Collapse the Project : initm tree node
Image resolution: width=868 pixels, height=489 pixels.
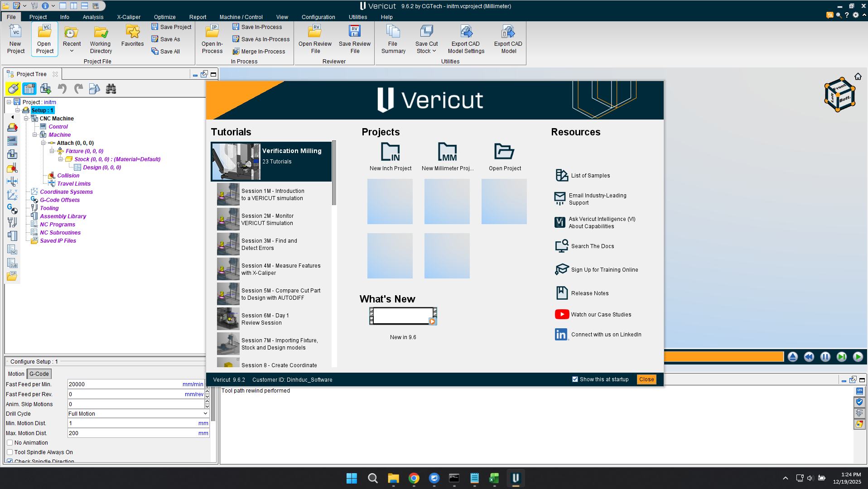pyautogui.click(x=9, y=102)
